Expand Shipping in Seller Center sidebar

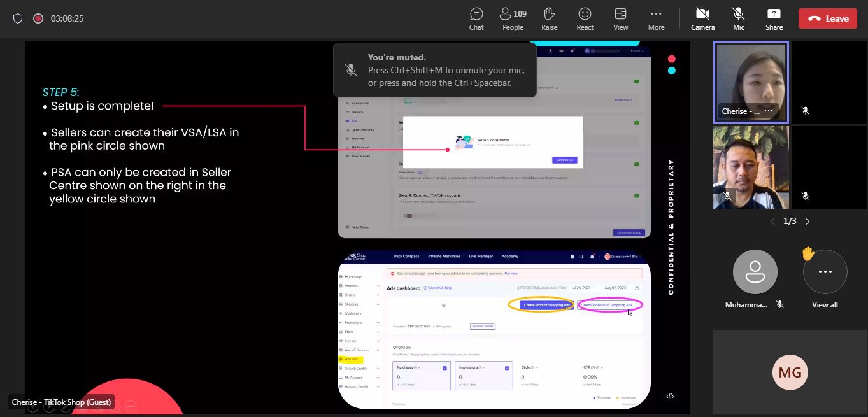[x=360, y=304]
